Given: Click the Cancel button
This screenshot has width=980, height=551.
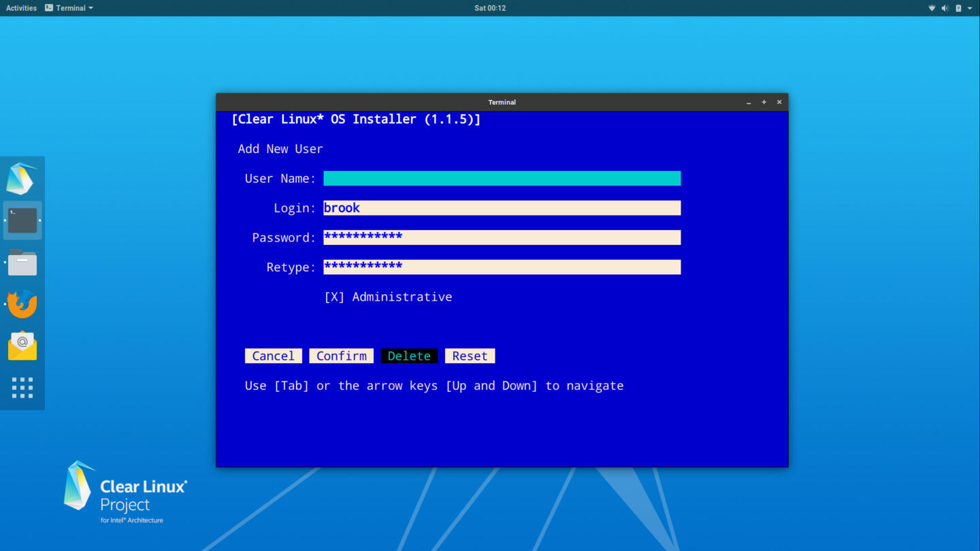Looking at the screenshot, I should pyautogui.click(x=273, y=356).
